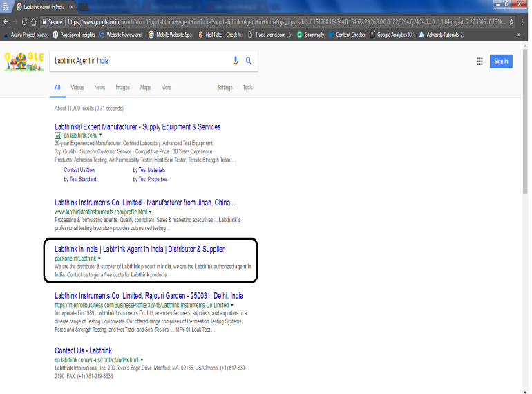Follow the by Test Properties sitelink
Image resolution: width=532 pixels, height=394 pixels.
150,179
